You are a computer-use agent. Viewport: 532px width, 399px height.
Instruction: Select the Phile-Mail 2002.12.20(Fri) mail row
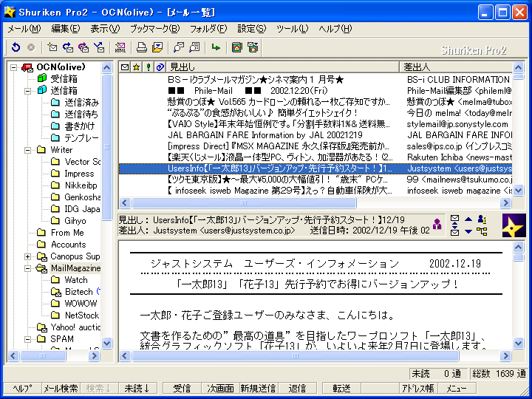point(316,91)
